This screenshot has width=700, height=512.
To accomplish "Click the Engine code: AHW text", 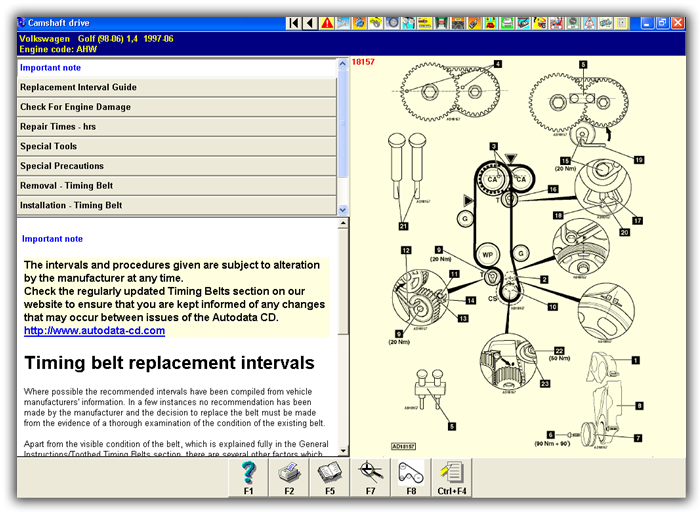I will (58, 50).
